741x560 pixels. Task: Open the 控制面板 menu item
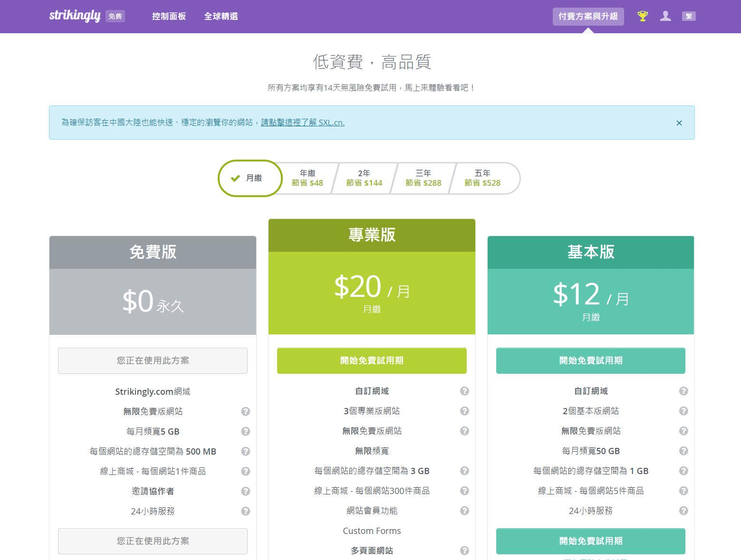pos(169,16)
